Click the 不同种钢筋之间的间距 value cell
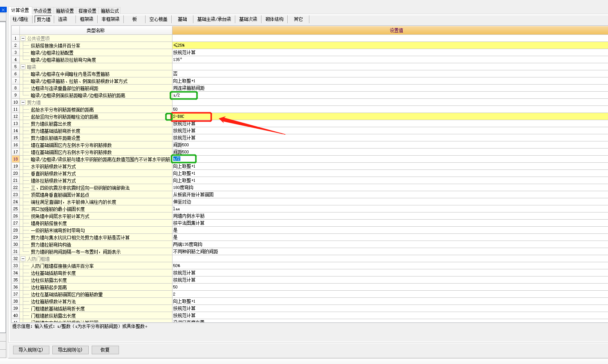Screen dimensions: 608x364 coord(390,251)
